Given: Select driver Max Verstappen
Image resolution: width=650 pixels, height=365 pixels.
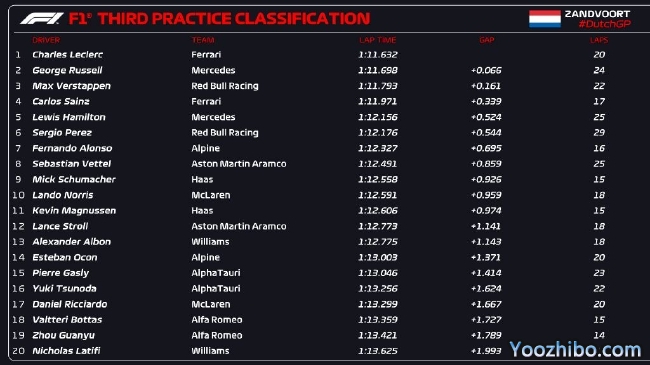Looking at the screenshot, I should [71, 86].
